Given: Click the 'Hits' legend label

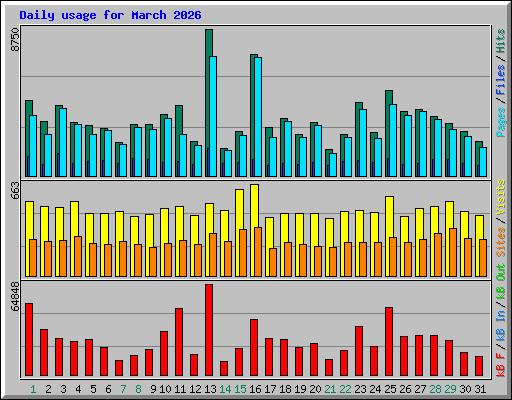Looking at the screenshot, I should click(x=501, y=41).
